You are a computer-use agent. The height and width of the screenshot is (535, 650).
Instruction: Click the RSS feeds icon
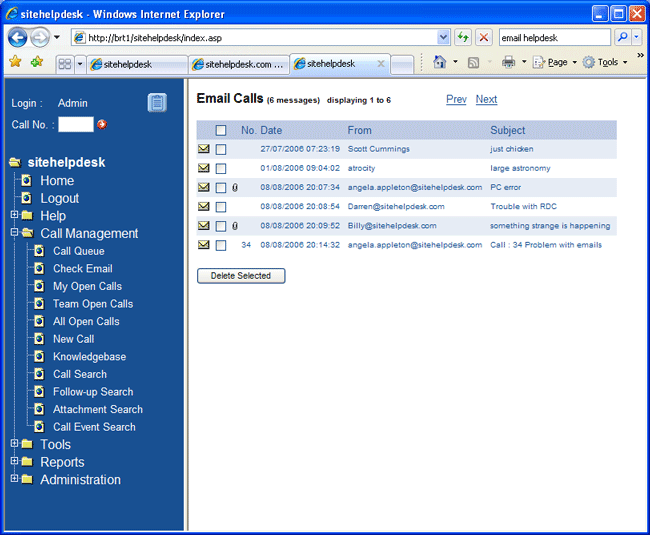(473, 63)
